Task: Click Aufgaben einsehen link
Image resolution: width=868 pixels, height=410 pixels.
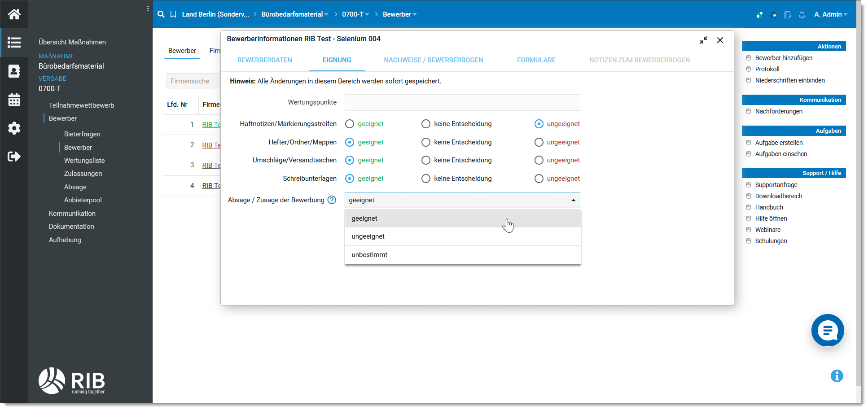Action: (x=781, y=154)
